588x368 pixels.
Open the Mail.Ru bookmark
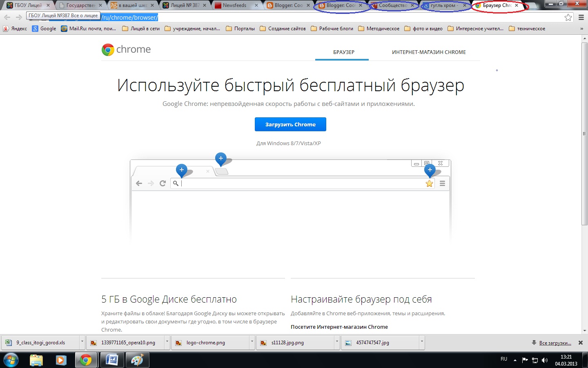(89, 29)
